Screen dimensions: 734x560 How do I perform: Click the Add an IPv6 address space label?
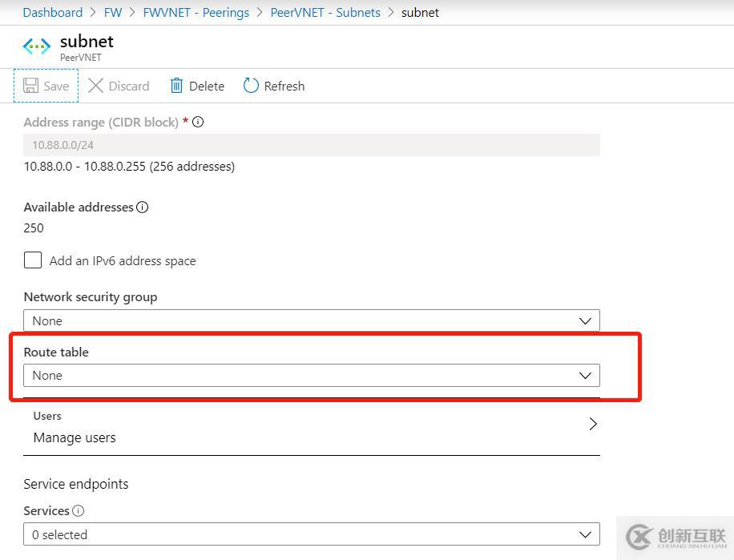point(123,260)
